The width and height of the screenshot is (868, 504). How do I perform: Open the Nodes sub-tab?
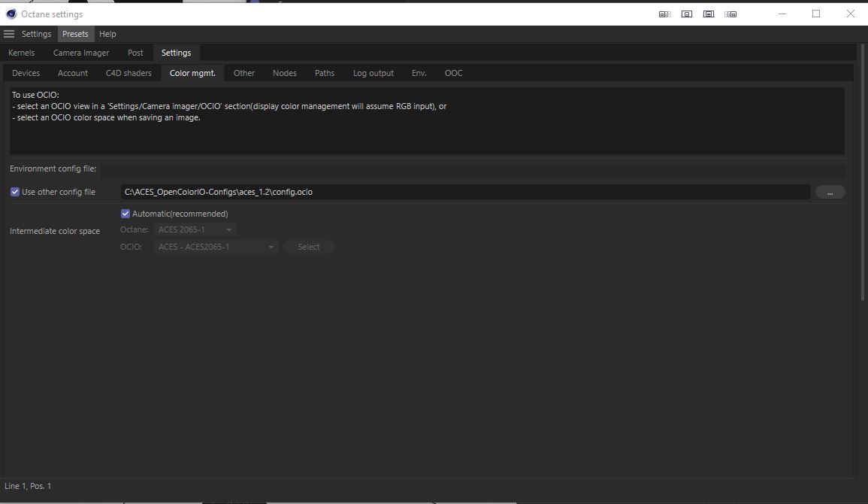tap(285, 72)
